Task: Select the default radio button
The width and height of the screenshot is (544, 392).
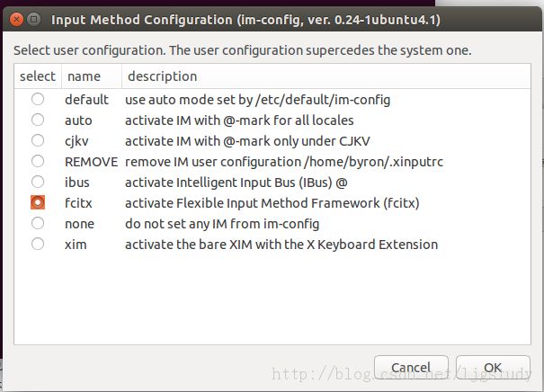Action: [38, 99]
